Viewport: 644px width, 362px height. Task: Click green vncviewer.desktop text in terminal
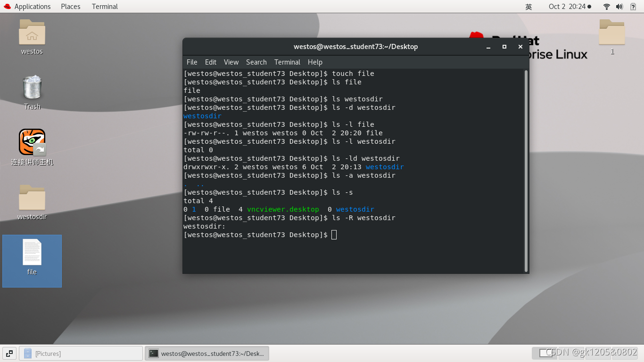(x=283, y=209)
